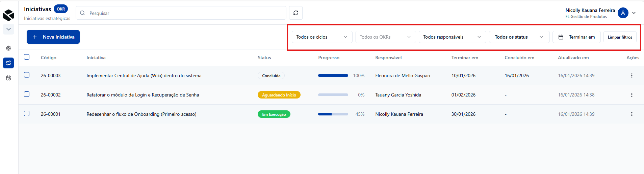644x174 pixels.
Task: Sort by the Progresso column header
Action: [x=329, y=58]
